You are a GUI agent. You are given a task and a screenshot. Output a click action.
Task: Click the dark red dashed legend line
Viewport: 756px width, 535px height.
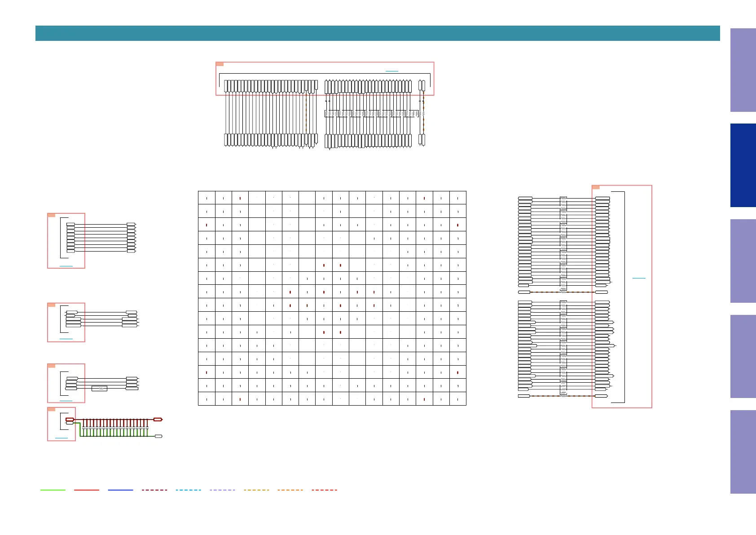tap(154, 490)
